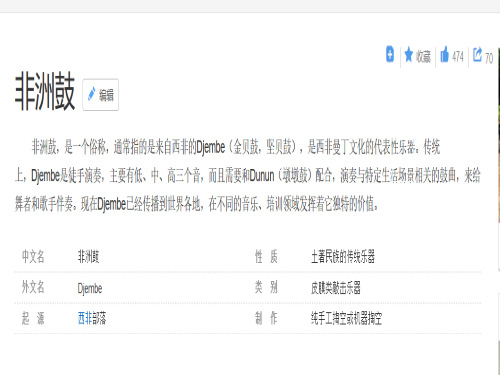Open the 西非 link in 起源 row

[x=85, y=318]
